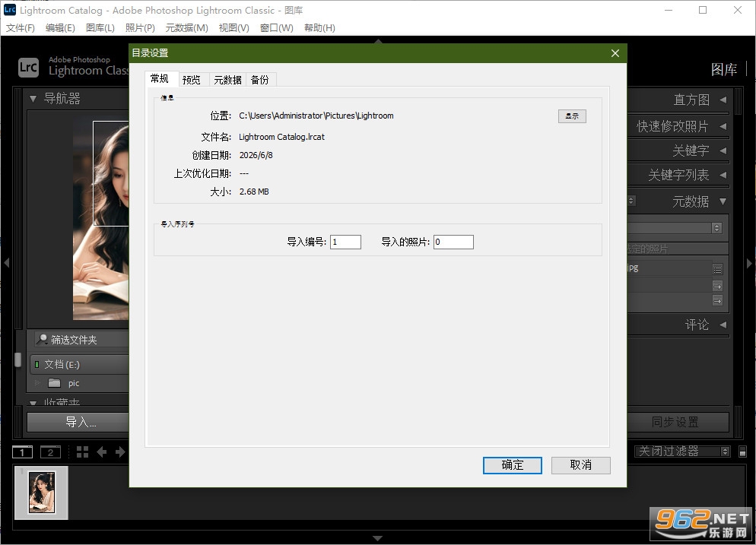Click the Lightroom Catalog.lrcat file name

tap(281, 137)
